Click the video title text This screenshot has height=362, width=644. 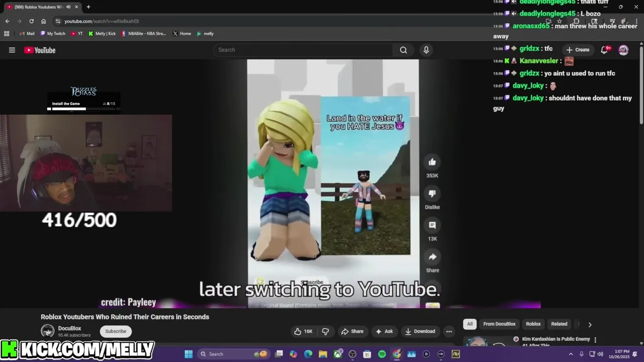point(125,317)
